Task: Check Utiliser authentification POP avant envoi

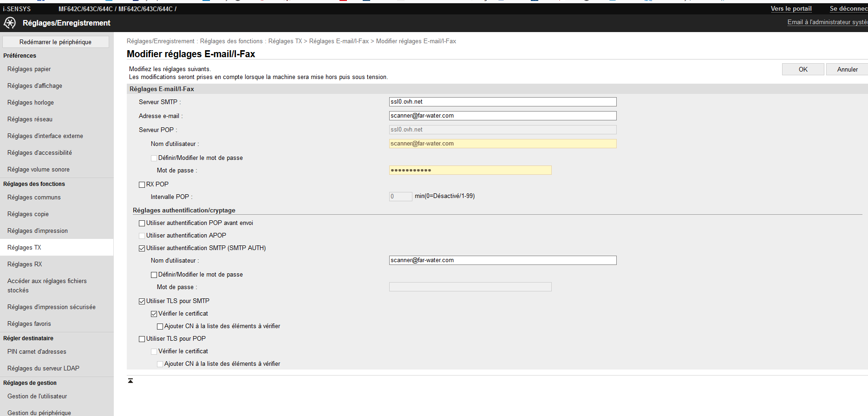Action: pyautogui.click(x=142, y=223)
